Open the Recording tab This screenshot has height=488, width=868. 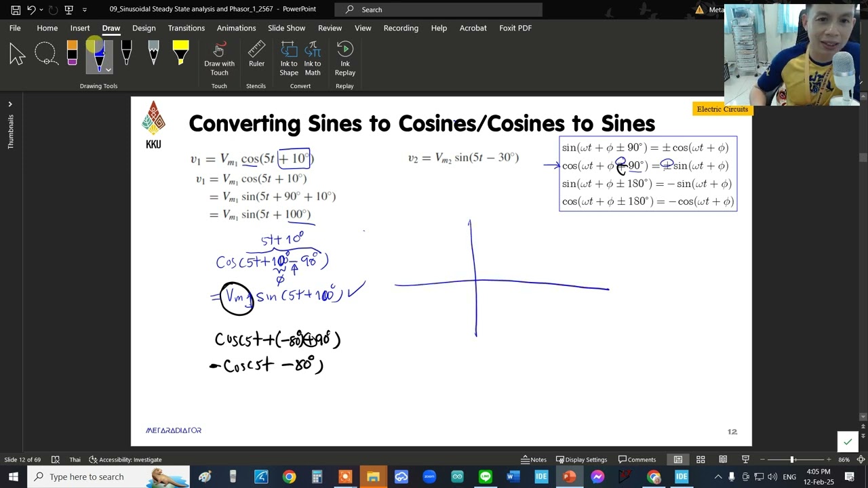pos(401,28)
